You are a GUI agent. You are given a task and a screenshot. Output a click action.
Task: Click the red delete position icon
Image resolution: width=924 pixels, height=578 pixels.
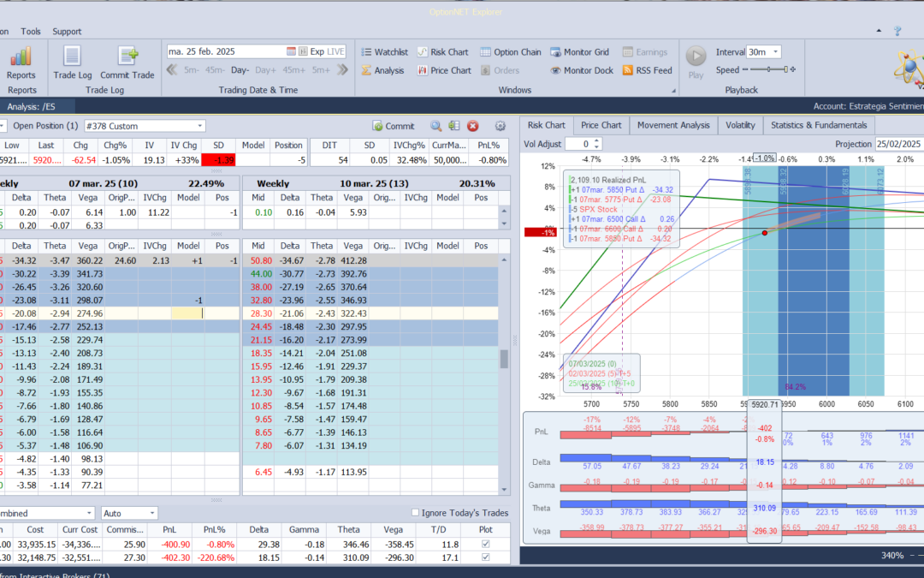pyautogui.click(x=472, y=126)
